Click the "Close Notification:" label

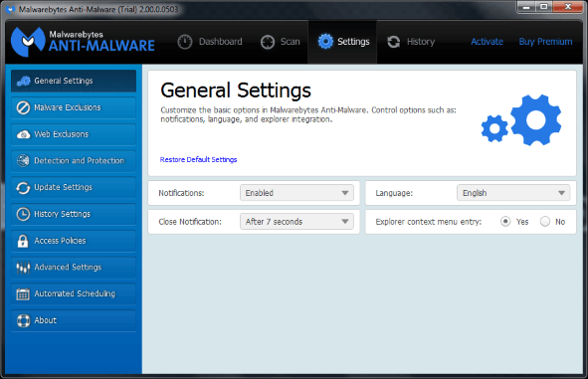tap(190, 222)
